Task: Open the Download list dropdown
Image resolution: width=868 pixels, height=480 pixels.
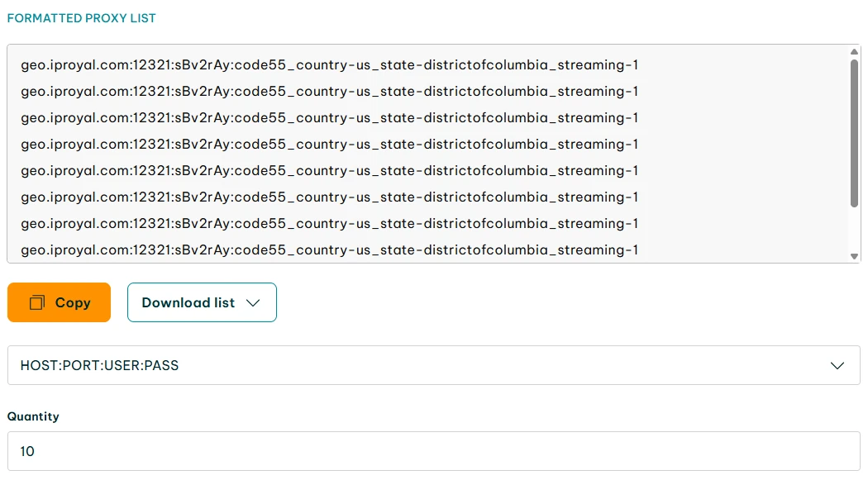Action: pyautogui.click(x=201, y=302)
